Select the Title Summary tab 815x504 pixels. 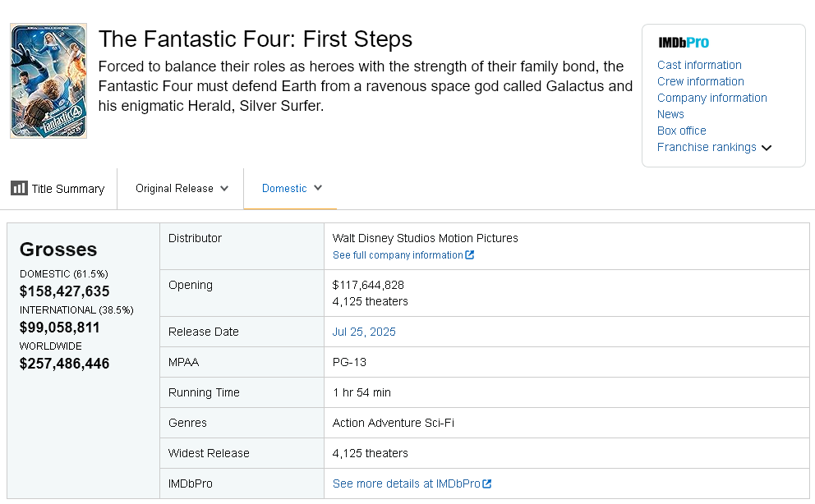click(x=58, y=189)
